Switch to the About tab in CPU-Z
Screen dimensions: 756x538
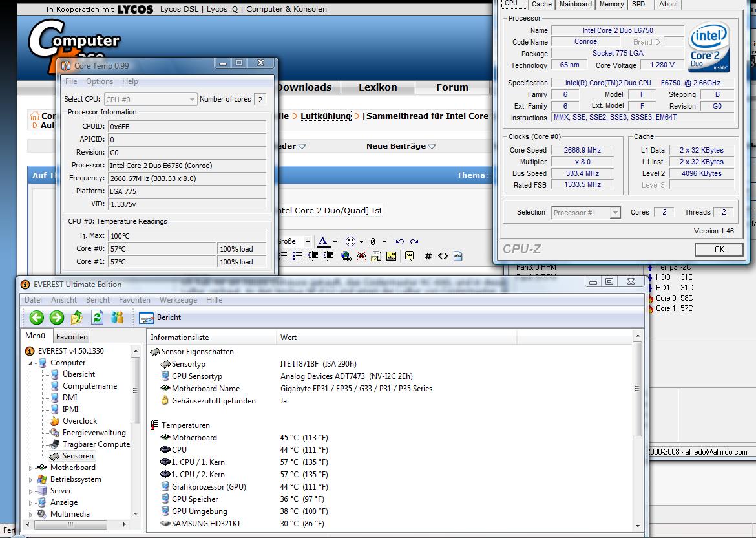tap(668, 4)
